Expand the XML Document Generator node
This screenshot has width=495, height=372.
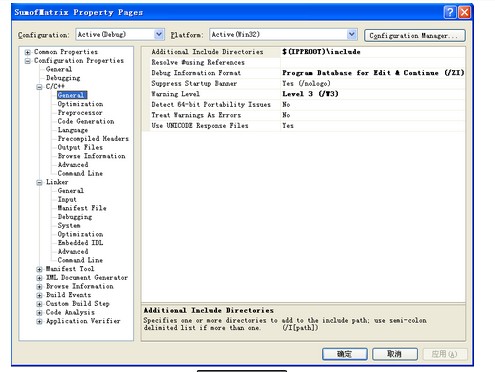pos(39,278)
